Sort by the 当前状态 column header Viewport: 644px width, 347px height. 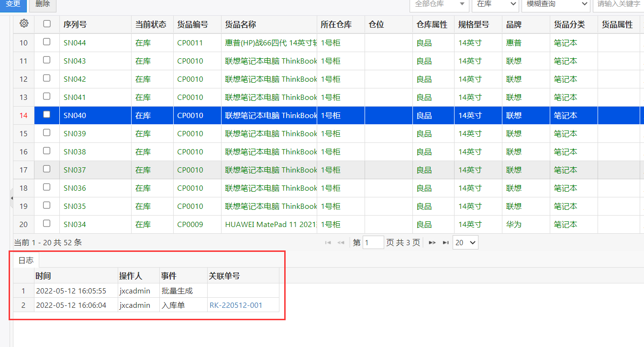click(152, 25)
